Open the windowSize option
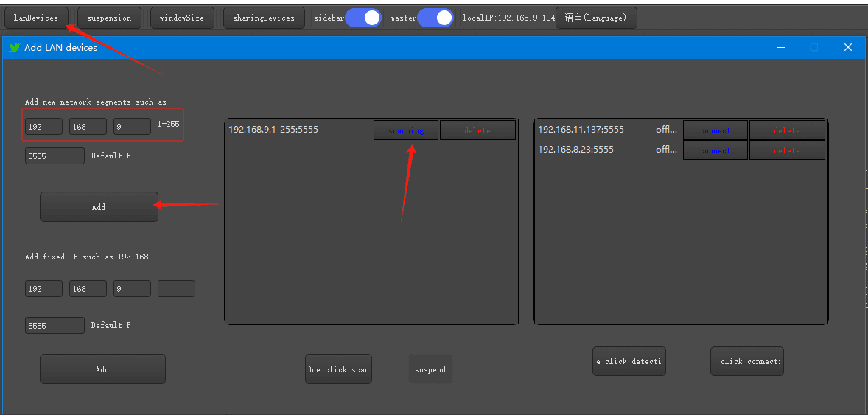This screenshot has height=415, width=868. [181, 18]
